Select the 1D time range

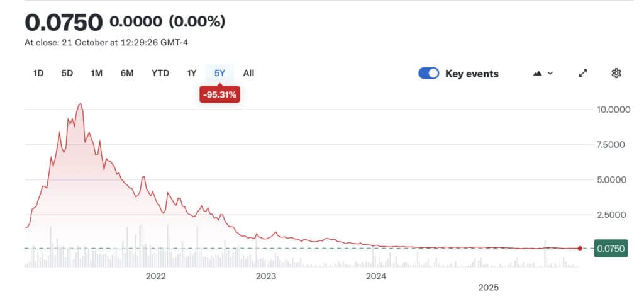click(38, 73)
